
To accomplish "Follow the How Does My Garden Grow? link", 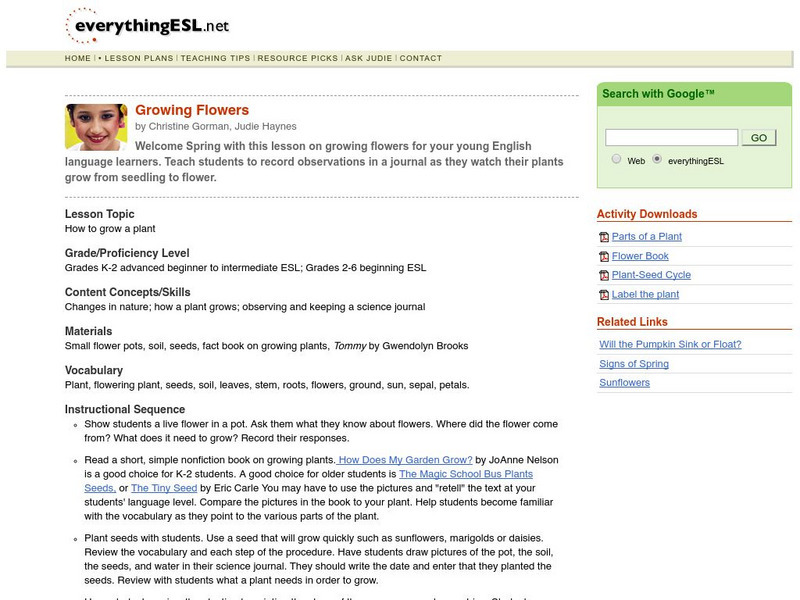I will coord(405,460).
